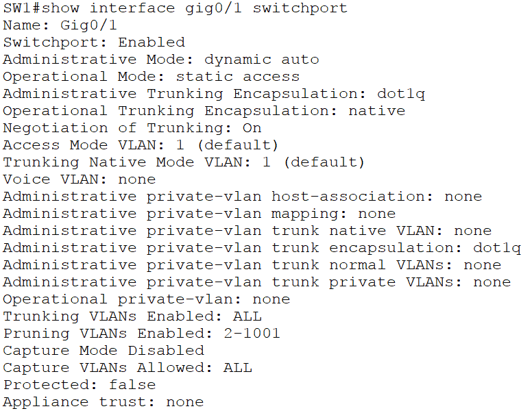
Task: Click the private-vlan host-association line
Action: (242, 197)
